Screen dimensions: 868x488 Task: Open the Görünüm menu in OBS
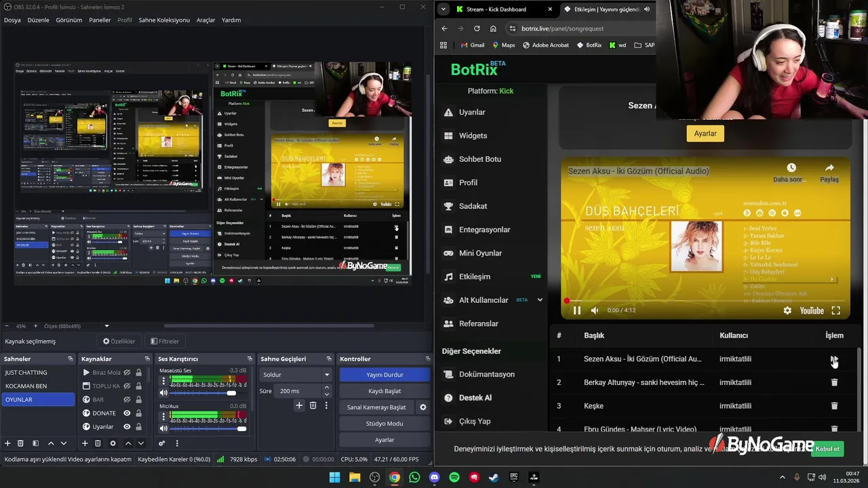point(69,20)
